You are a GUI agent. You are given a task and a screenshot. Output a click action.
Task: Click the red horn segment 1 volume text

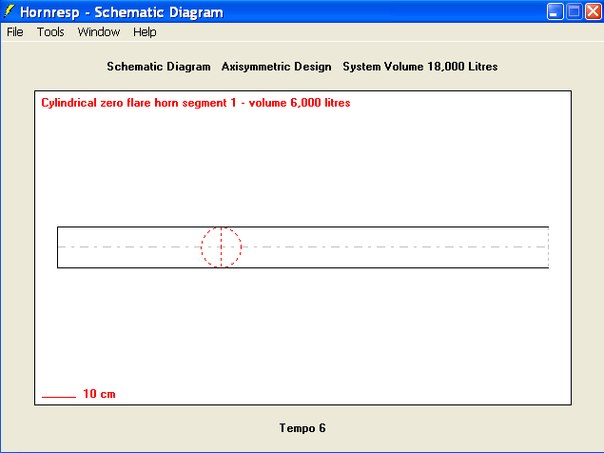point(196,103)
